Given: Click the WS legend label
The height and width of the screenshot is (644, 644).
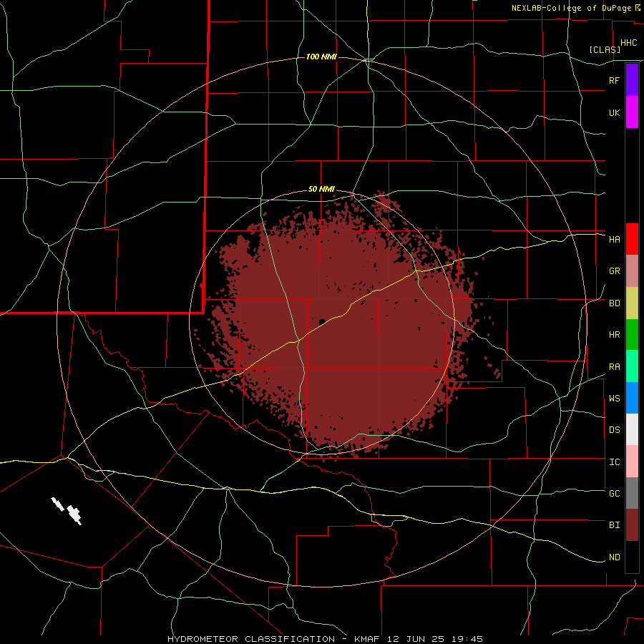Looking at the screenshot, I should pyautogui.click(x=614, y=399).
